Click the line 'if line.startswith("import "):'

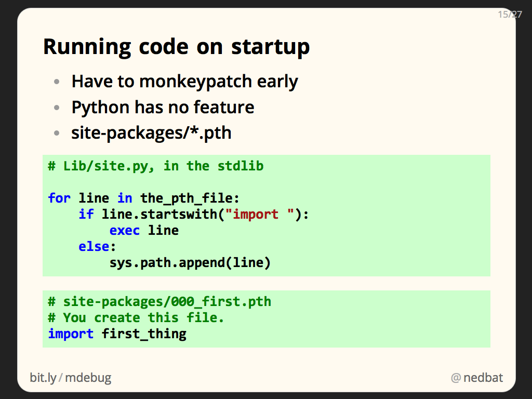tap(194, 215)
